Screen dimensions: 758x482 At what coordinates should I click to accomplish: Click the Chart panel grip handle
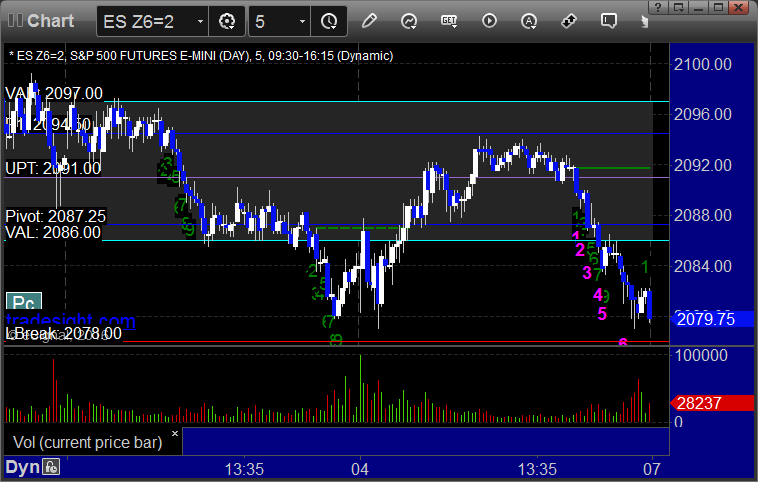[15, 20]
